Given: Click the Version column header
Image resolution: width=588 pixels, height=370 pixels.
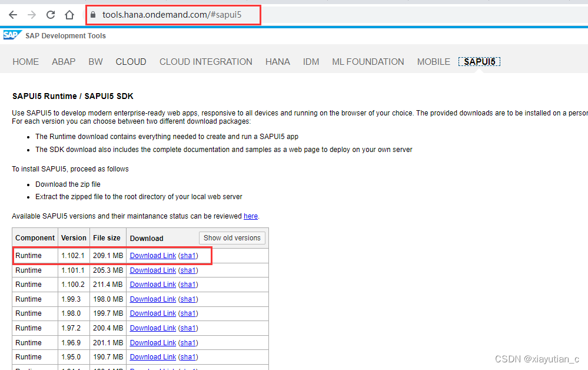Looking at the screenshot, I should [x=74, y=238].
